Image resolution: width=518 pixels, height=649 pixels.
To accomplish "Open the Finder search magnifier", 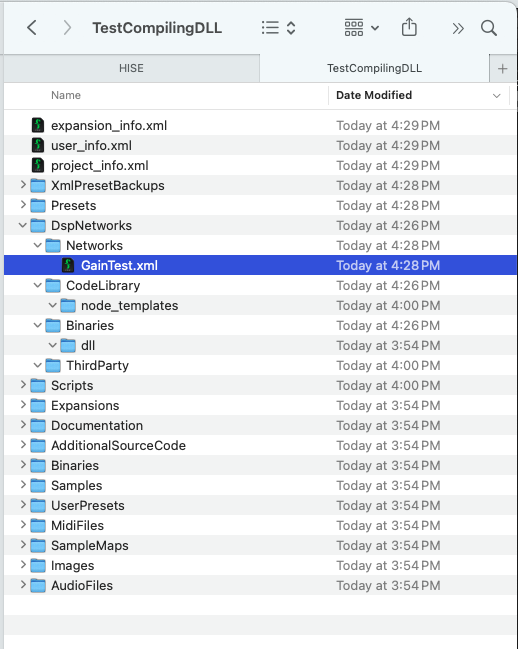I will [x=489, y=28].
